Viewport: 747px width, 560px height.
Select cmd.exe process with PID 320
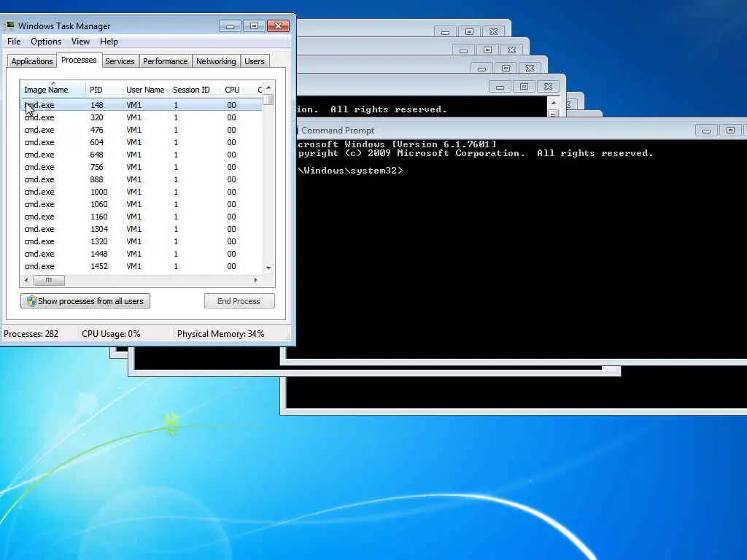pos(142,117)
